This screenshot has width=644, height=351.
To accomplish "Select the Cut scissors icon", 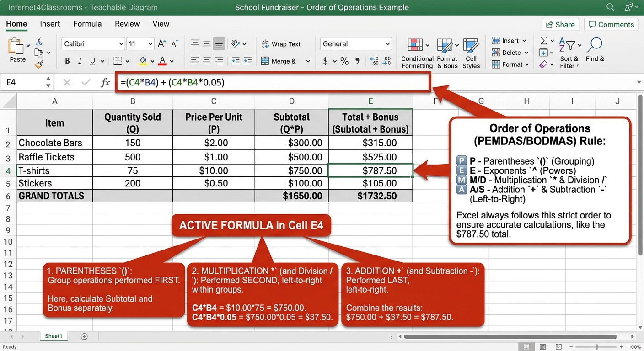I will (39, 42).
